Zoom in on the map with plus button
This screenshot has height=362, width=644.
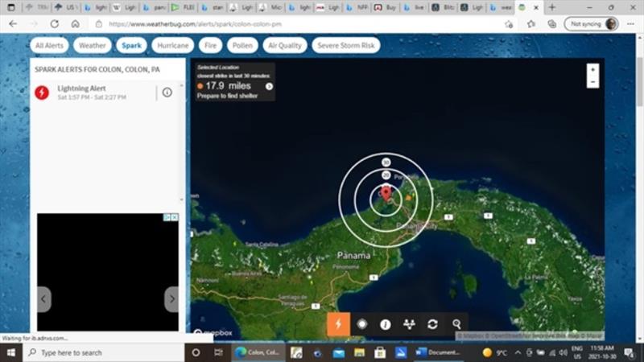point(592,70)
